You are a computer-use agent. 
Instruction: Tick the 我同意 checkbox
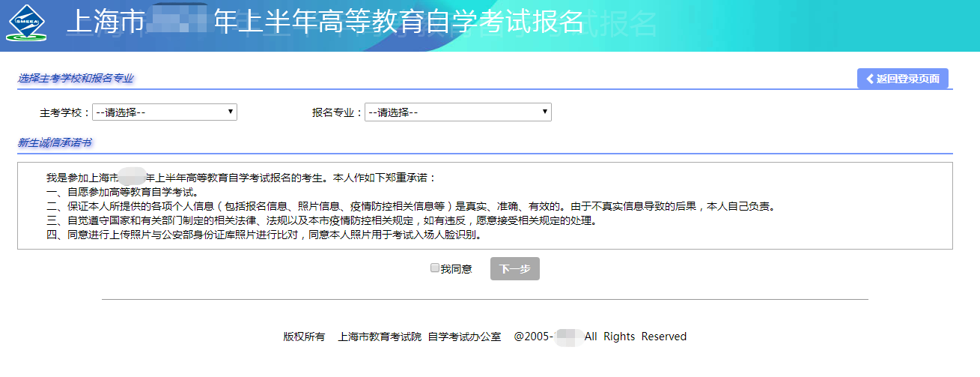coord(435,268)
